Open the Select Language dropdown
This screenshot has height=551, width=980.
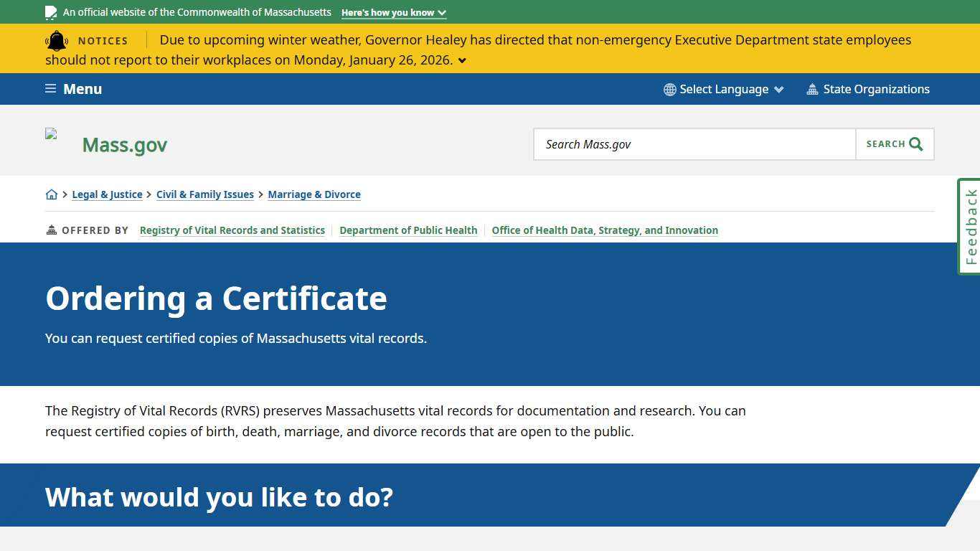click(724, 89)
